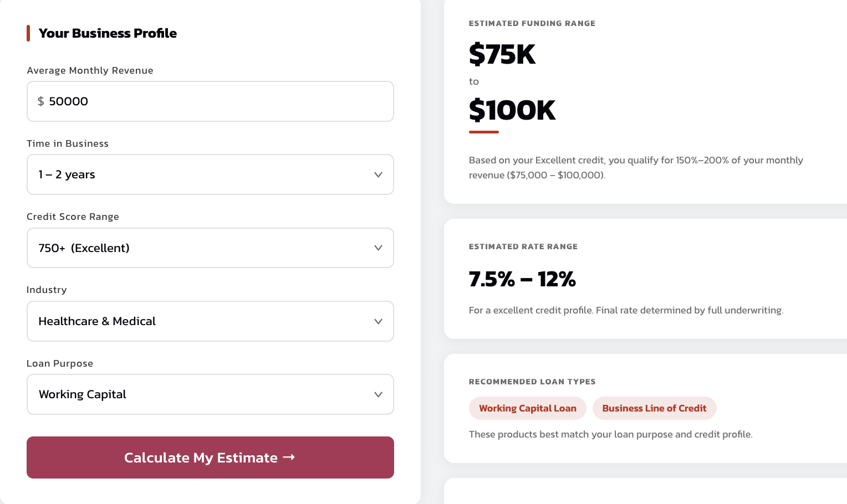847x504 pixels.
Task: Click the $100K funding figure
Action: (x=512, y=110)
